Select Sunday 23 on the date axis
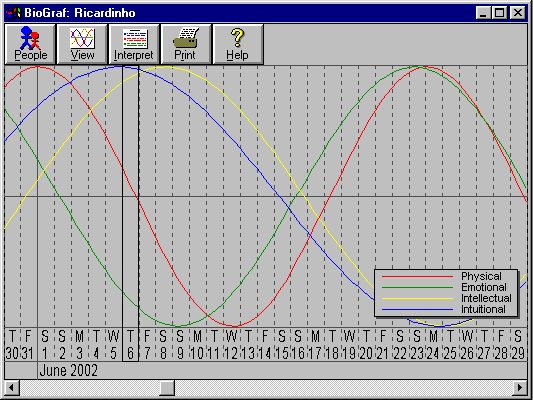Viewport: 533px width, 400px height. (x=417, y=345)
